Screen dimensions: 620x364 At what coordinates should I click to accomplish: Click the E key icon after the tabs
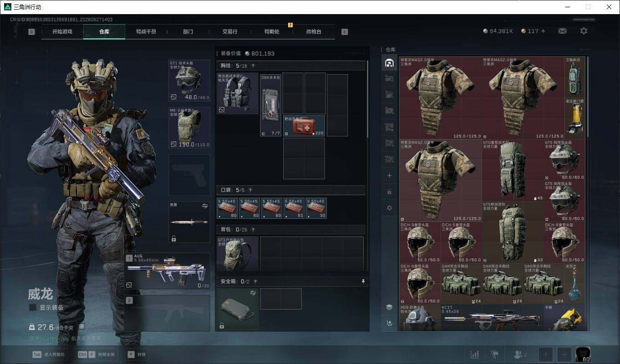345,32
